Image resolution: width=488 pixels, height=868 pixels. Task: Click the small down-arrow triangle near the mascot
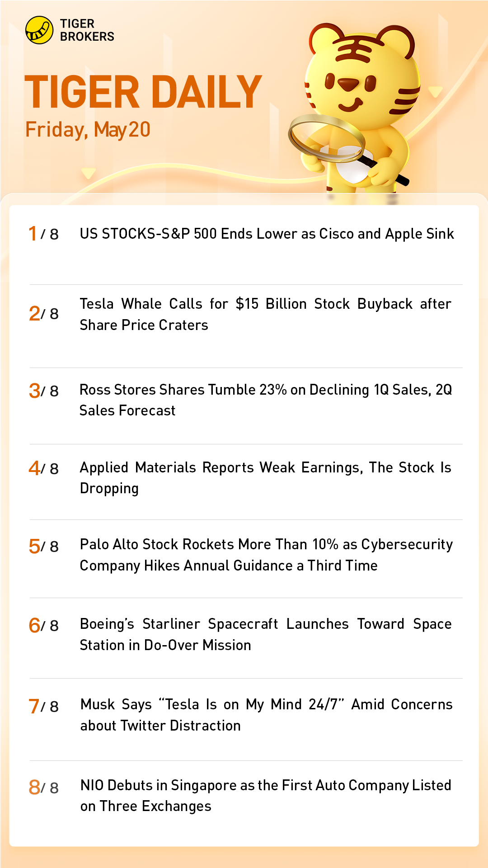(x=435, y=92)
